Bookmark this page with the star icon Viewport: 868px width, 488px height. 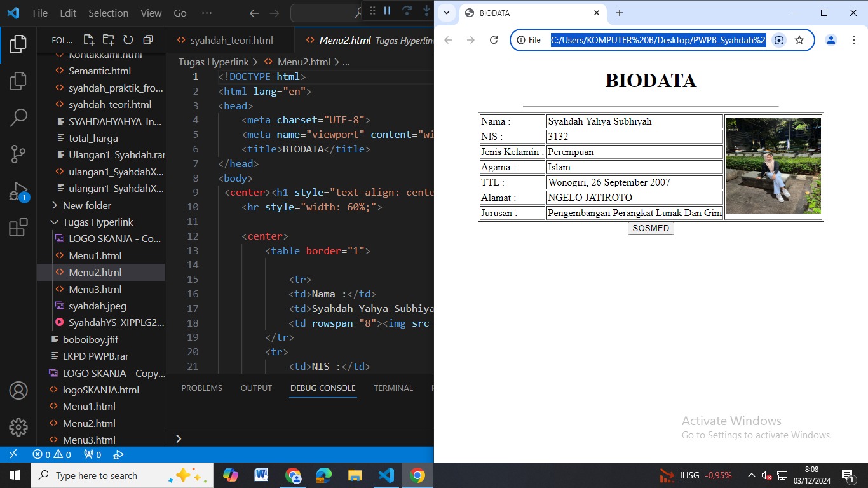click(799, 40)
